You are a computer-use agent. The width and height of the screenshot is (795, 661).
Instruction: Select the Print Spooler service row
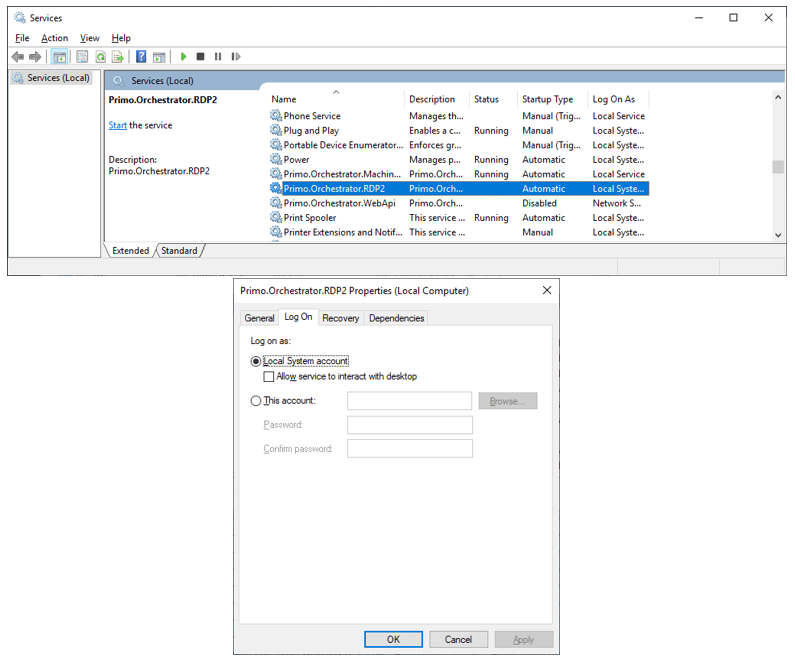309,217
